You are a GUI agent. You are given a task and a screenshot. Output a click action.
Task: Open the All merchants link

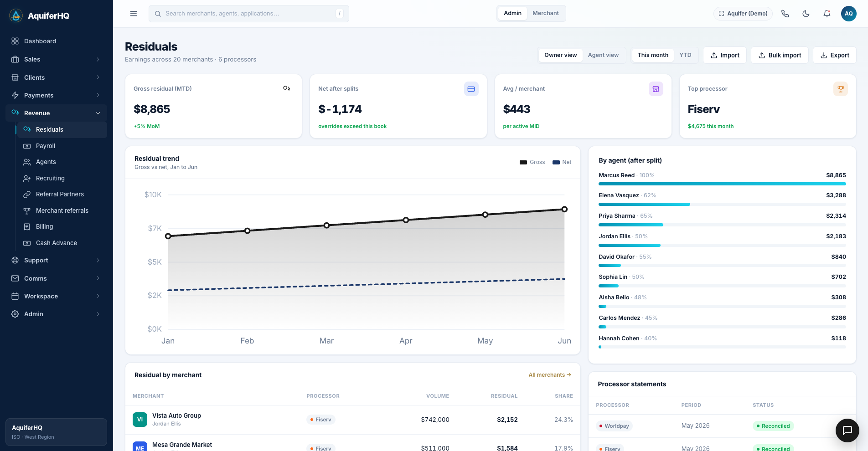coord(550,375)
